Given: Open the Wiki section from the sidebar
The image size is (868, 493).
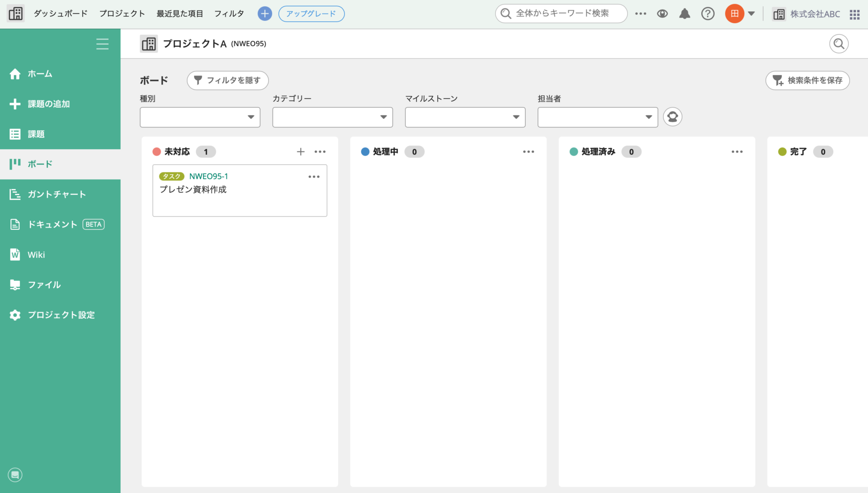Looking at the screenshot, I should coord(15,254).
